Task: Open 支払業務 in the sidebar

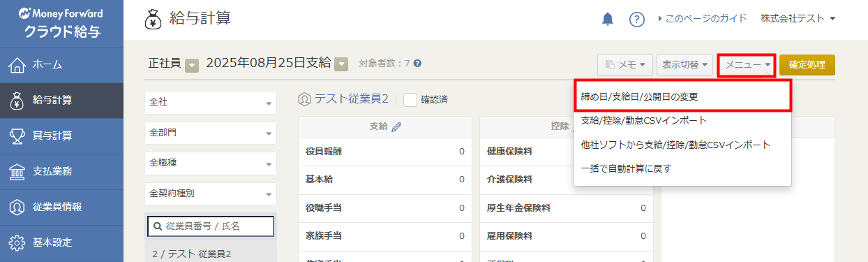Action: click(61, 171)
